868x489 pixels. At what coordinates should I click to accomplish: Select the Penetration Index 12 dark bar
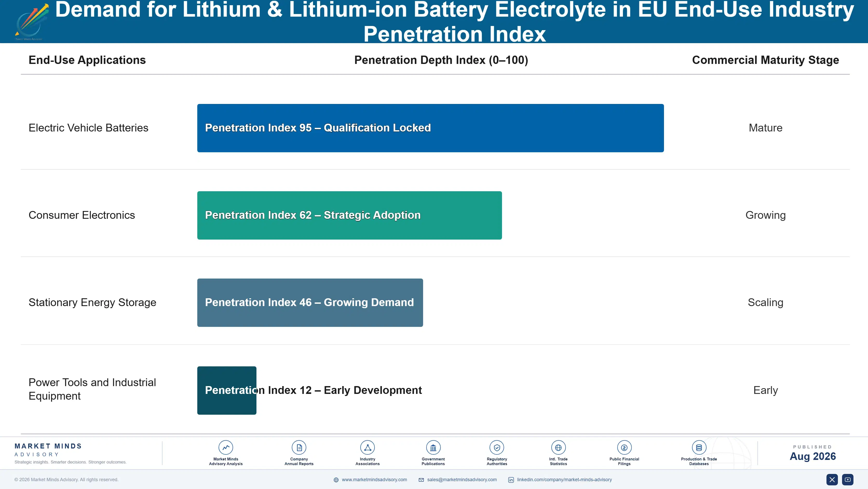pos(227,390)
